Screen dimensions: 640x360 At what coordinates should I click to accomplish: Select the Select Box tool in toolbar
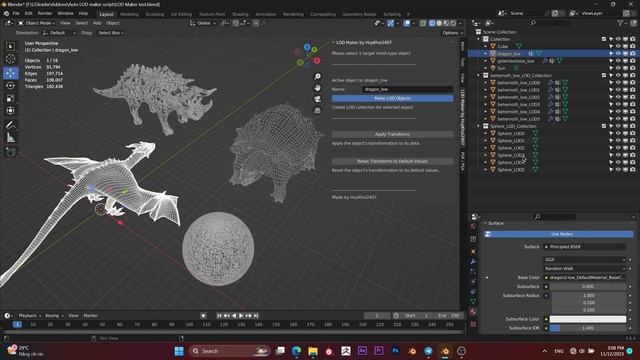coord(11,47)
